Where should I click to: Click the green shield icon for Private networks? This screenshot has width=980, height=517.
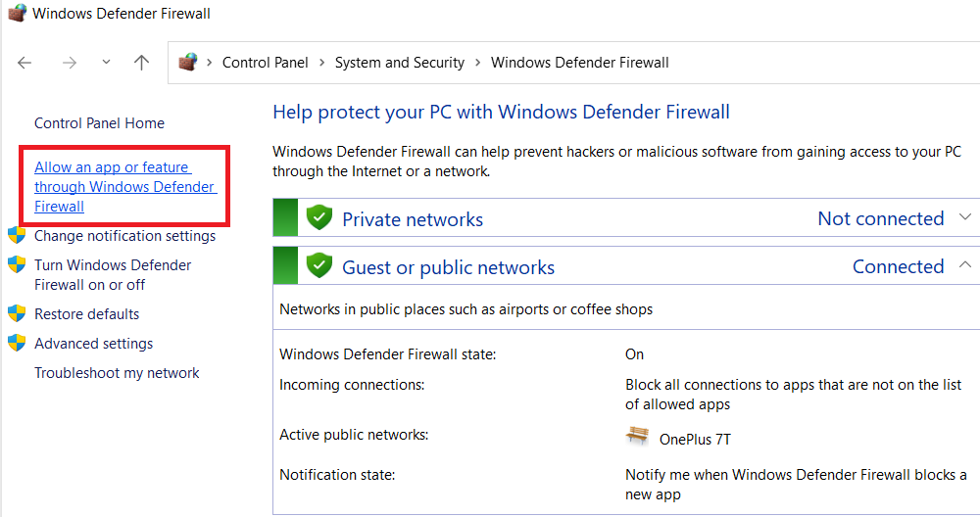[x=319, y=217]
